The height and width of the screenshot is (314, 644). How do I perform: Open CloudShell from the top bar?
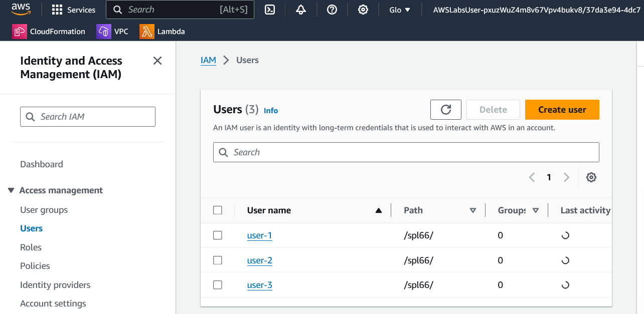(x=270, y=10)
